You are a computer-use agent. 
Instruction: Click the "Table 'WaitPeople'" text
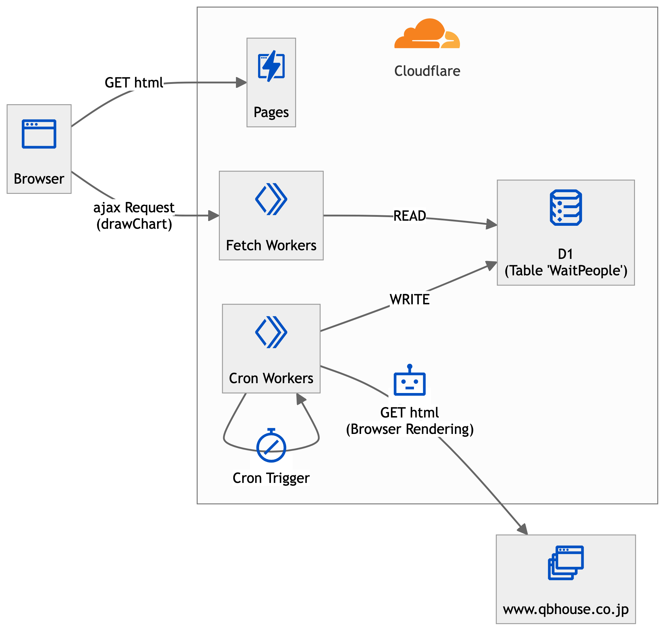566,271
